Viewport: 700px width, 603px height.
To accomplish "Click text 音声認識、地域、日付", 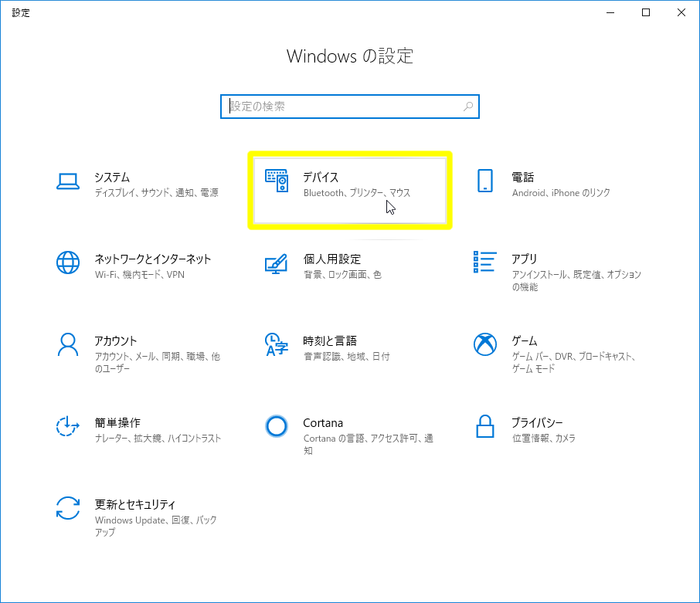I will pyautogui.click(x=347, y=357).
